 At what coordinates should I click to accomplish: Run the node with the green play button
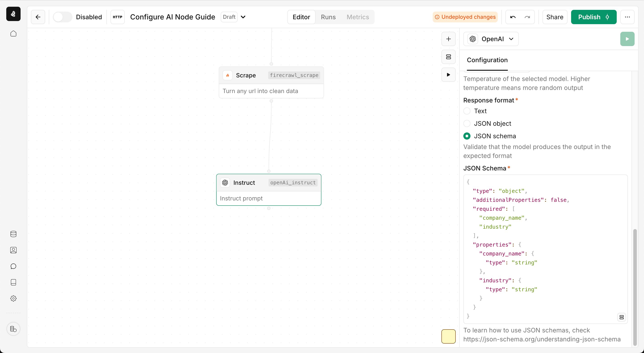tap(627, 39)
